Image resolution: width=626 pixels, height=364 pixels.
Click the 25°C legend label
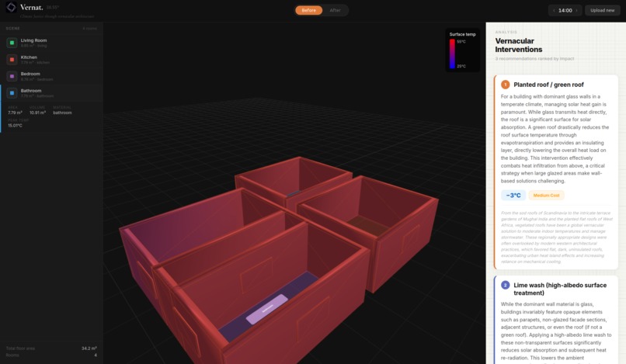[x=461, y=66]
